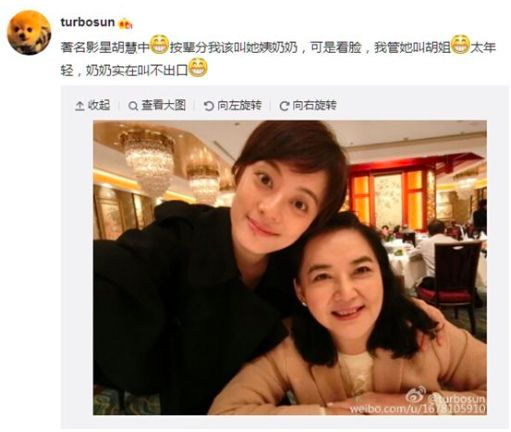Open the turbosun username link
The width and height of the screenshot is (511, 432).
pyautogui.click(x=88, y=22)
